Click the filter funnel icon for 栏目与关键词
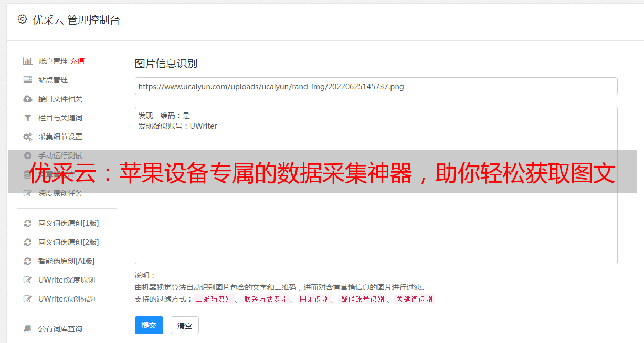Image resolution: width=644 pixels, height=343 pixels. 28,118
